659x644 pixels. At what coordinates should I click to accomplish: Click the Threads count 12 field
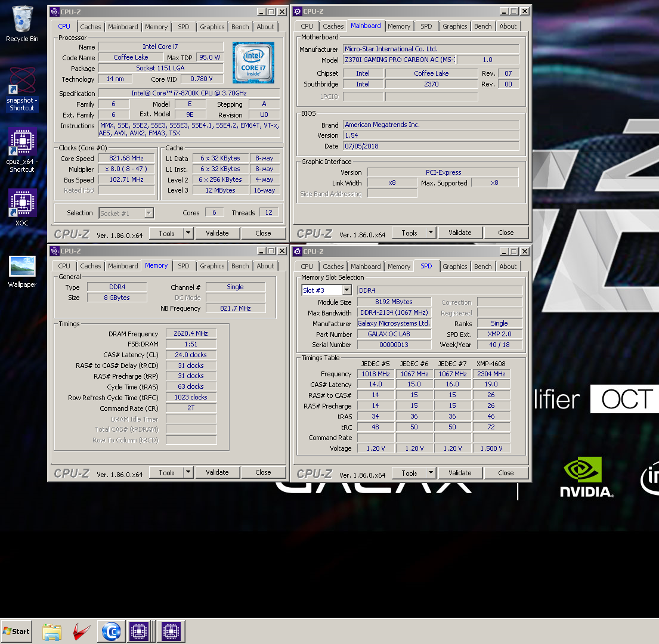pos(268,212)
